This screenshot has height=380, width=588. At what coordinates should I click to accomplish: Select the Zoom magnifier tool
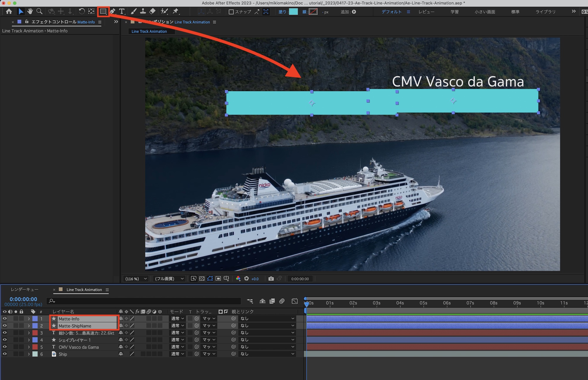click(x=39, y=11)
